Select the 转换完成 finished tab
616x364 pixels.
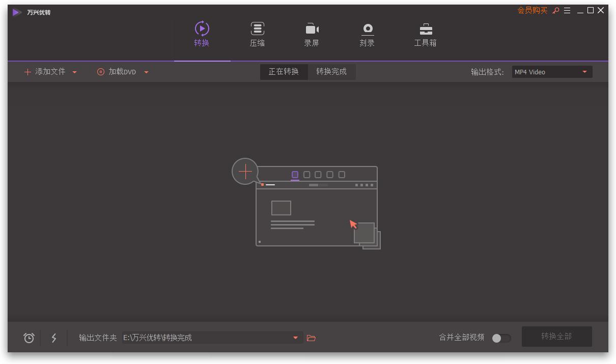(331, 72)
